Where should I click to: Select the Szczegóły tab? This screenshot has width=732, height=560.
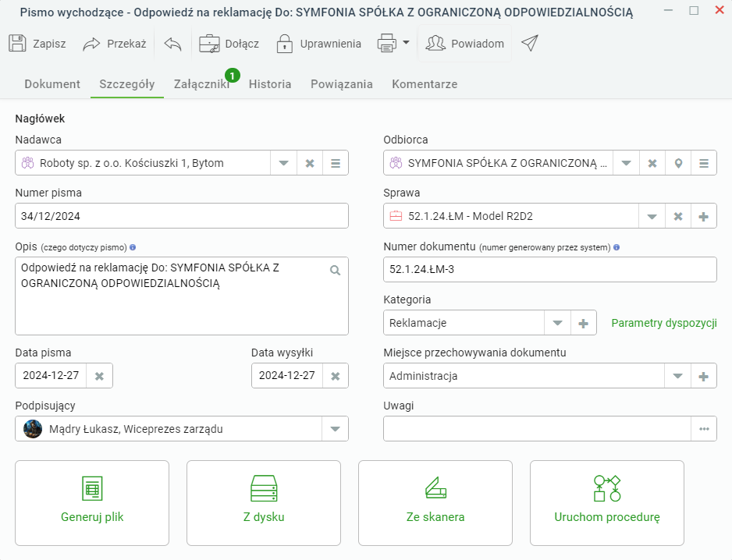tap(127, 84)
